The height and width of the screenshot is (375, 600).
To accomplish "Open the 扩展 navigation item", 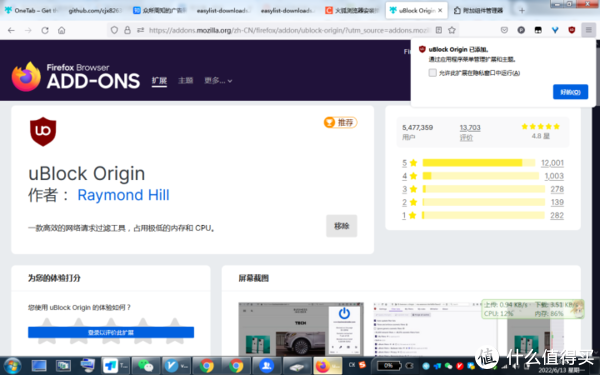I will point(159,81).
